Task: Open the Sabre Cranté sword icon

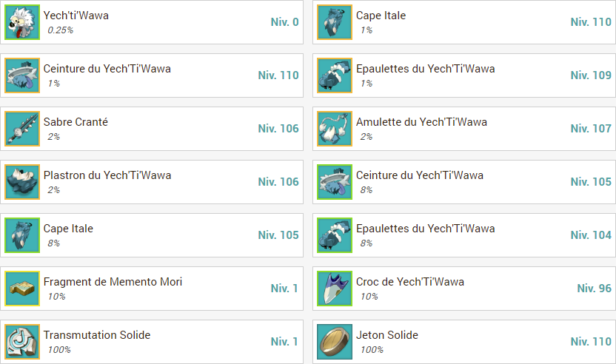Action: tap(22, 129)
